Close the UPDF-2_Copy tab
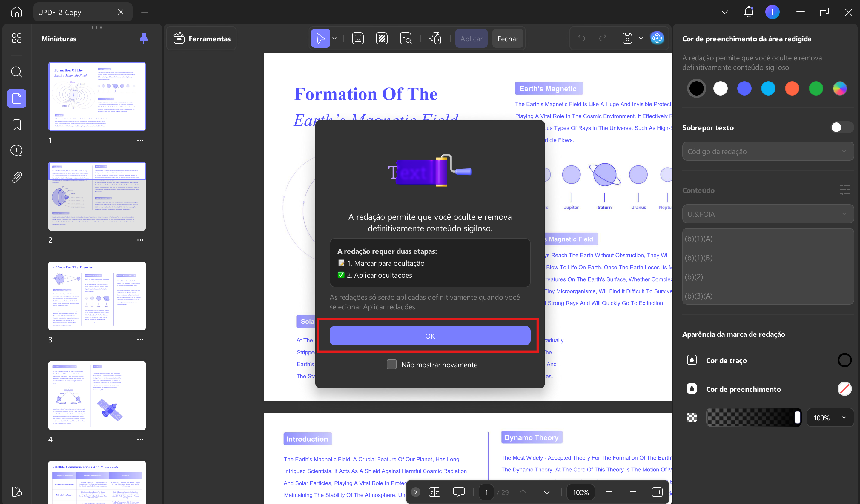The image size is (860, 504). click(x=120, y=12)
